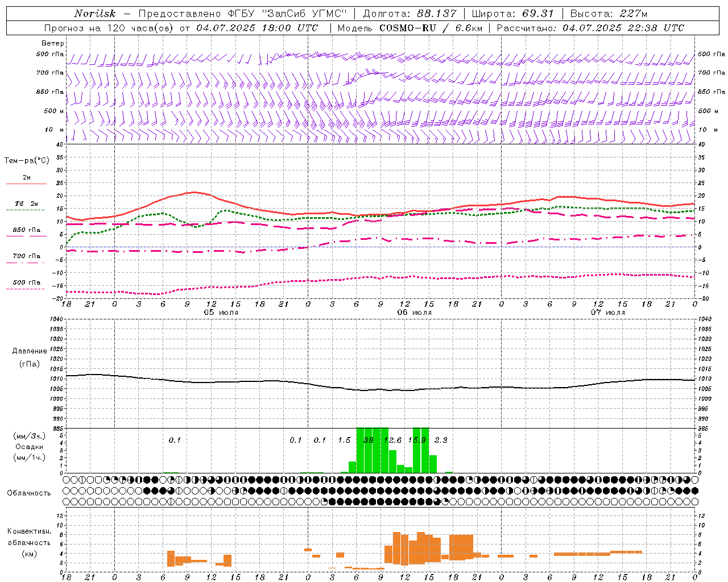This screenshot has height=582, width=728.
Task: Click the model name COSMO-RU / 6.6км
Action: point(431,28)
